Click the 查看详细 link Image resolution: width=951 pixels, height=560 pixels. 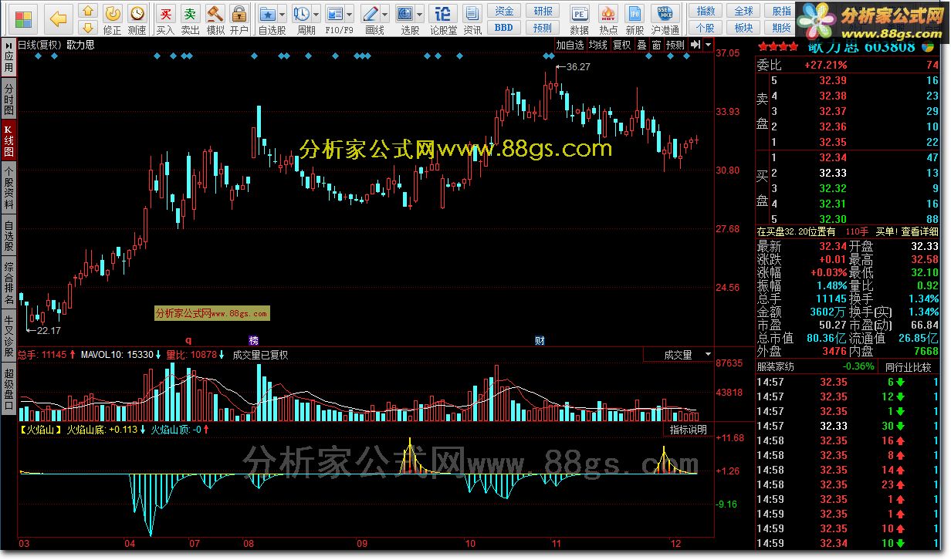pos(921,231)
